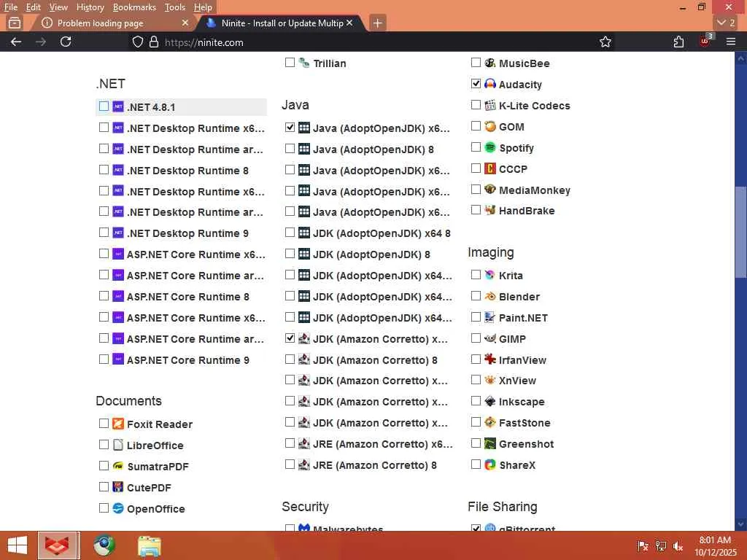Go back to the previous page
The height and width of the screenshot is (560, 747).
coord(16,42)
